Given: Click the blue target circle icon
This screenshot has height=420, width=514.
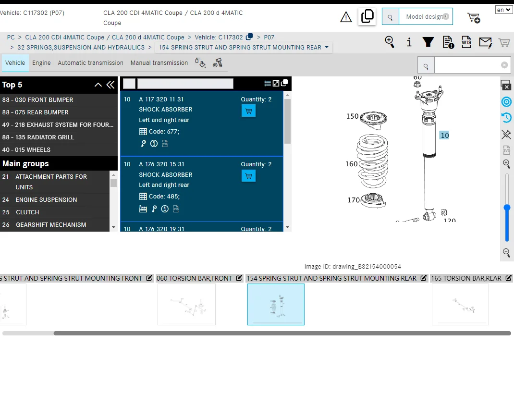Looking at the screenshot, I should pyautogui.click(x=506, y=102).
